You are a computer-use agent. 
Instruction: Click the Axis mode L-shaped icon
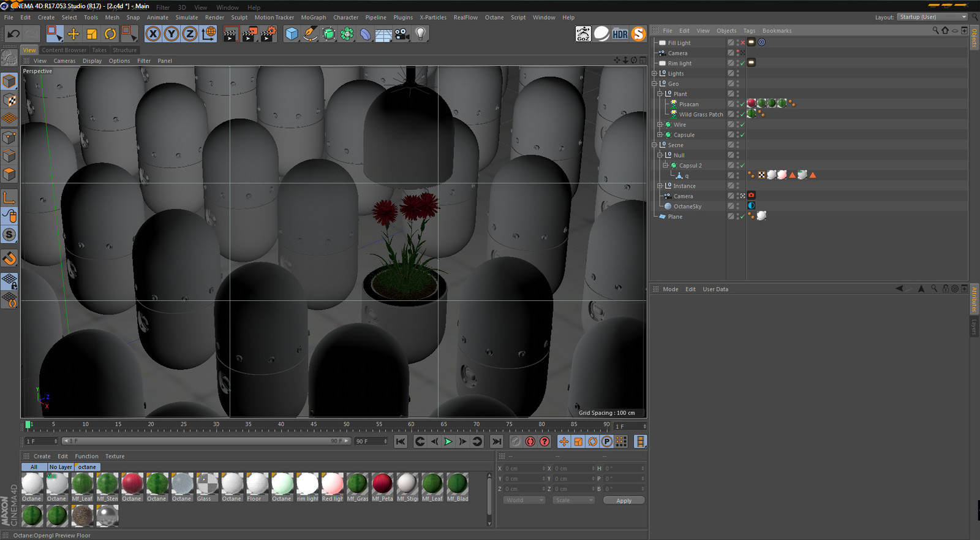pos(9,197)
